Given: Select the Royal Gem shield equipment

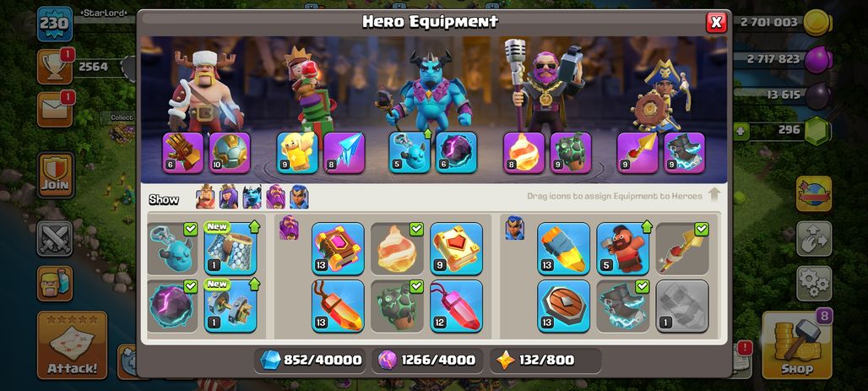Looking at the screenshot, I should 563,307.
